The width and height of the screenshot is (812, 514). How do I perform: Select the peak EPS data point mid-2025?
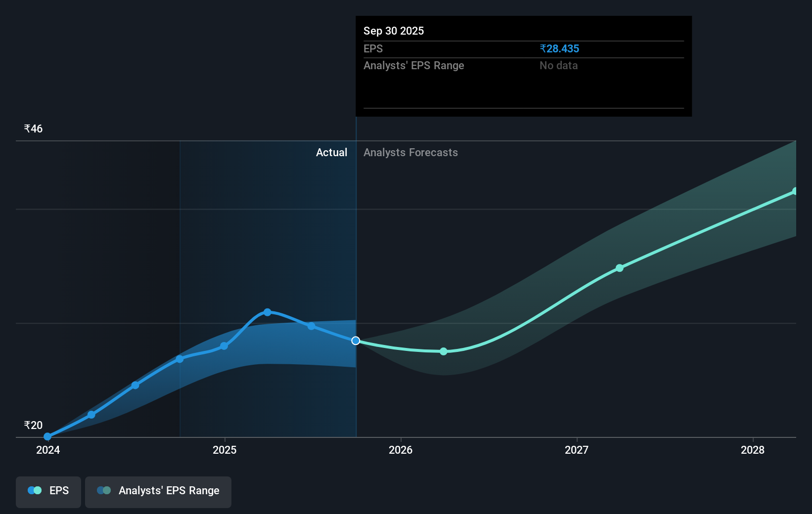[x=267, y=311]
